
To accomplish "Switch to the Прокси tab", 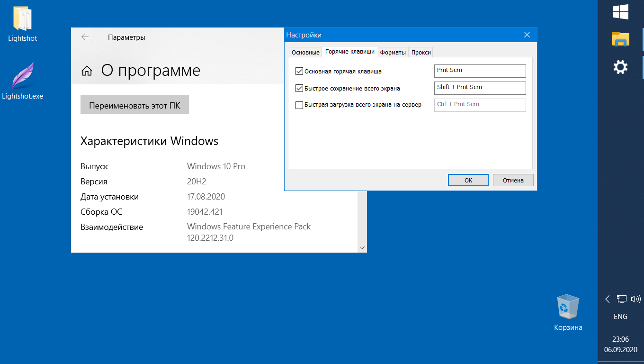I will [x=420, y=53].
